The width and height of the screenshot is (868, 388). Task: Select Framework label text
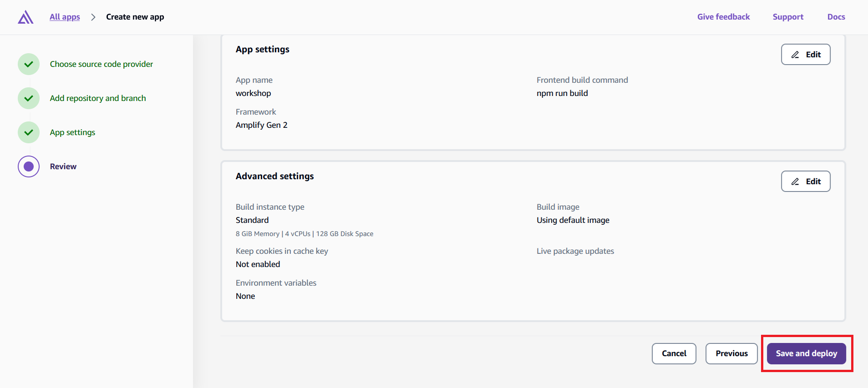256,112
